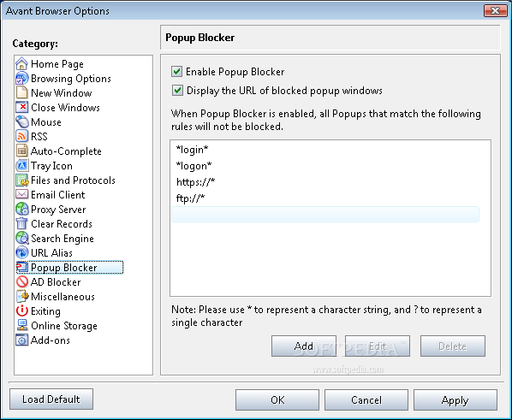Click the Home Page house icon

[22, 63]
